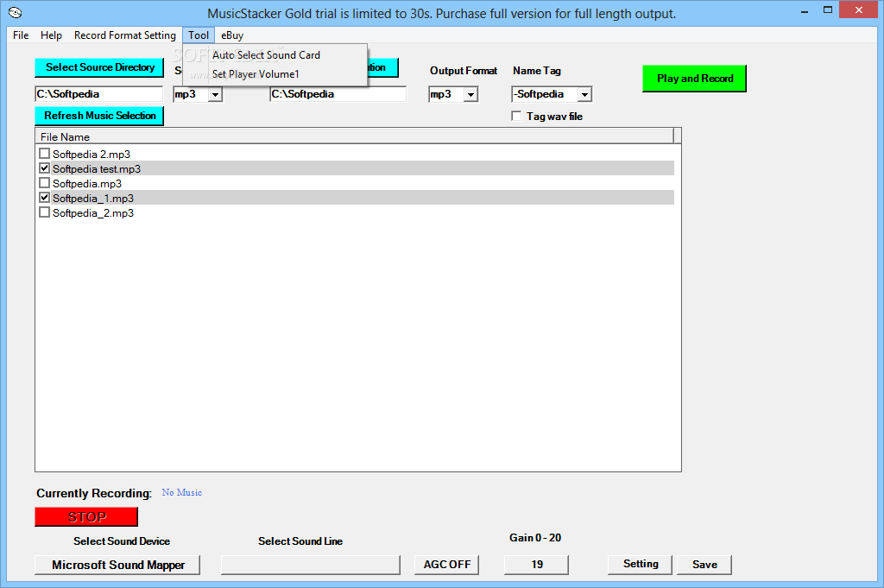Click the No Music recording status text
This screenshot has width=884, height=588.
[x=181, y=492]
